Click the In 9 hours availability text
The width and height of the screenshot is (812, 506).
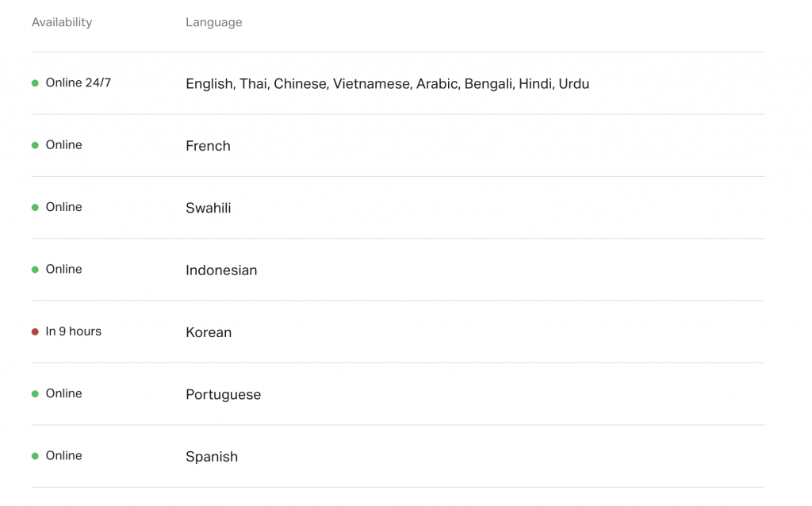click(x=74, y=332)
